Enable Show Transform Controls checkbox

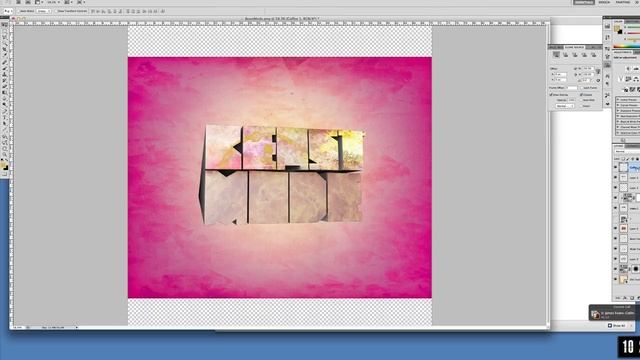tap(56, 11)
